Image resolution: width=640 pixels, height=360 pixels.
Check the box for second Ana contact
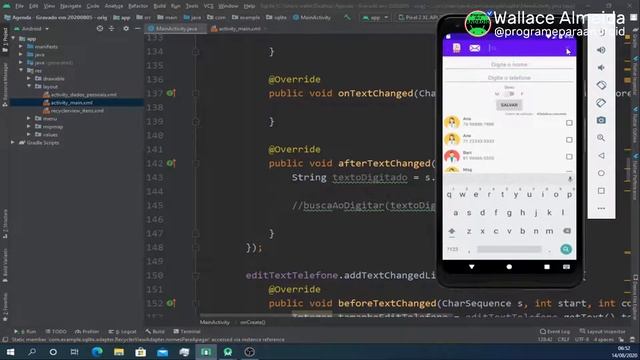pos(569,140)
